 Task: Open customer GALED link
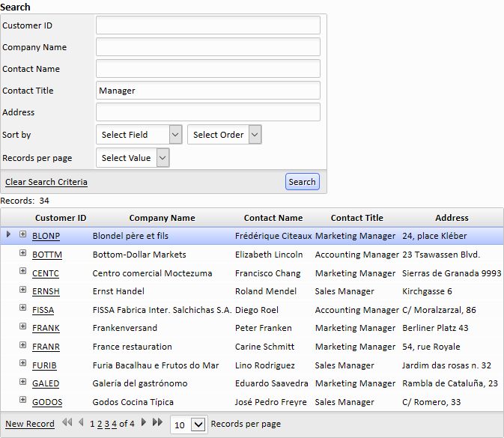click(46, 383)
